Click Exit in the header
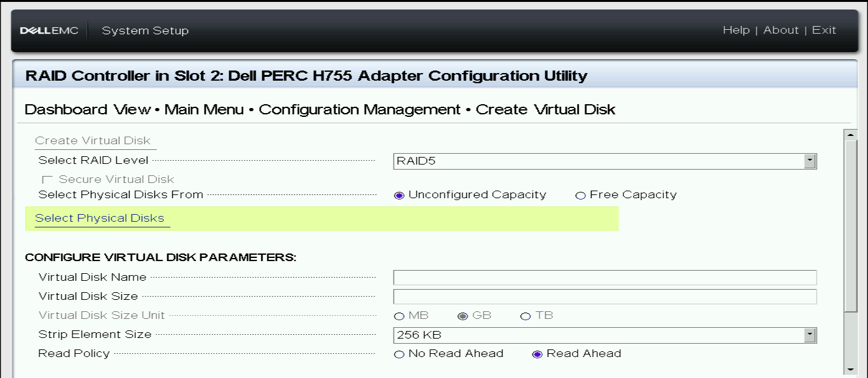This screenshot has height=378, width=868. [x=824, y=30]
